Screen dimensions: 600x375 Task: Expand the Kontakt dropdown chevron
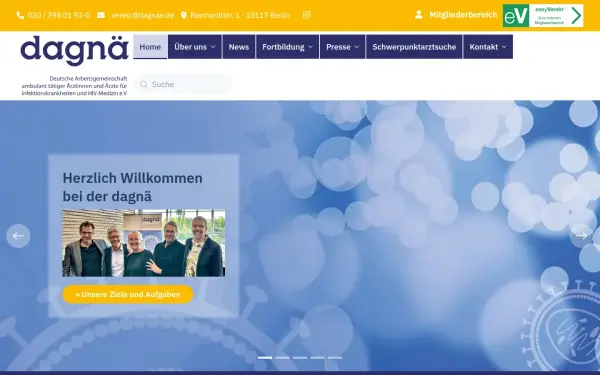(x=504, y=47)
